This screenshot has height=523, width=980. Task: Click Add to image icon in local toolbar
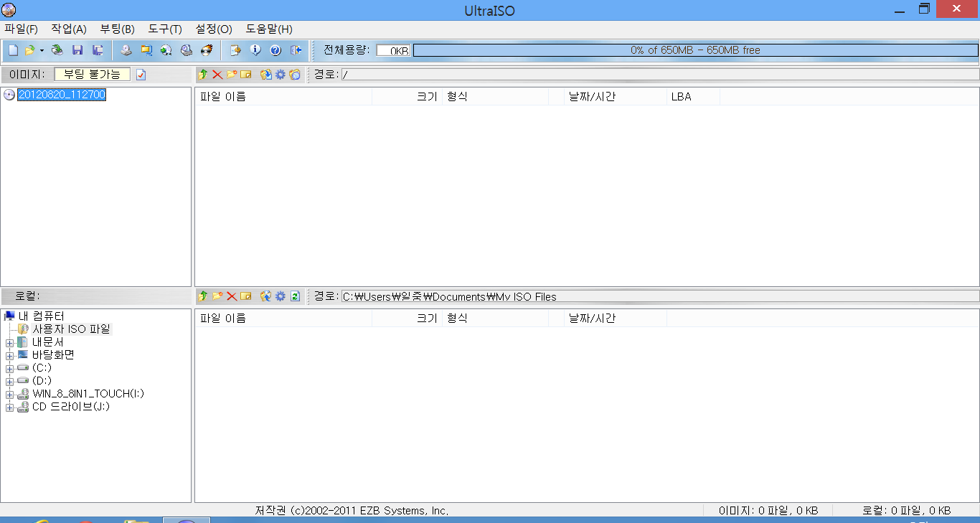pyautogui.click(x=266, y=296)
